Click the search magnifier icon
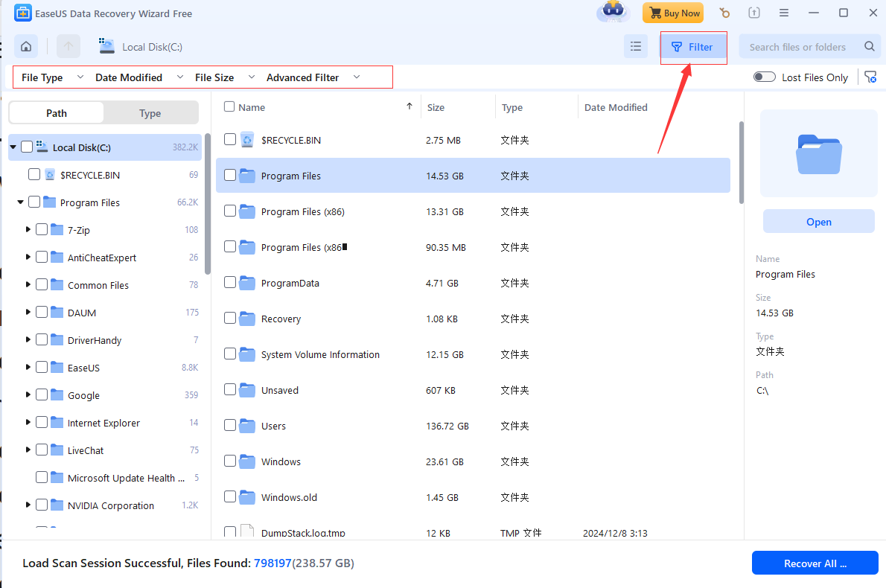 tap(870, 47)
